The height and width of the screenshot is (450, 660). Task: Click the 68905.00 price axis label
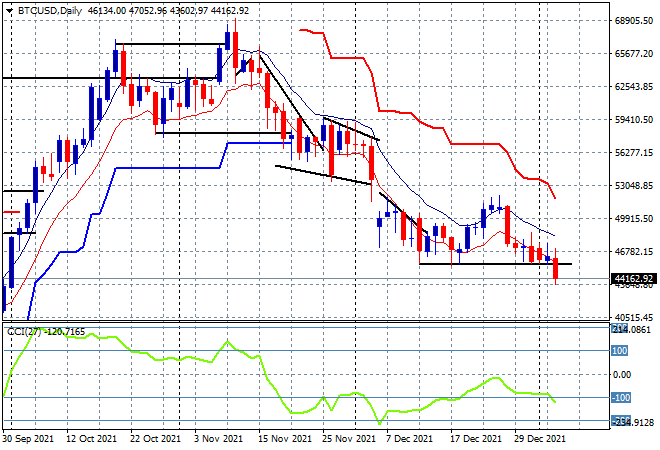pyautogui.click(x=632, y=21)
